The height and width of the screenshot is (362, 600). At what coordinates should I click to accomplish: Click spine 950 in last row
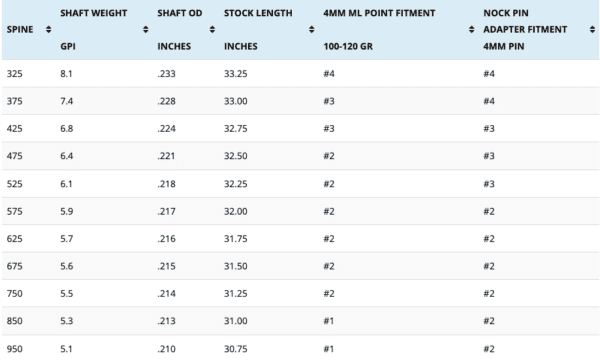[x=15, y=349]
